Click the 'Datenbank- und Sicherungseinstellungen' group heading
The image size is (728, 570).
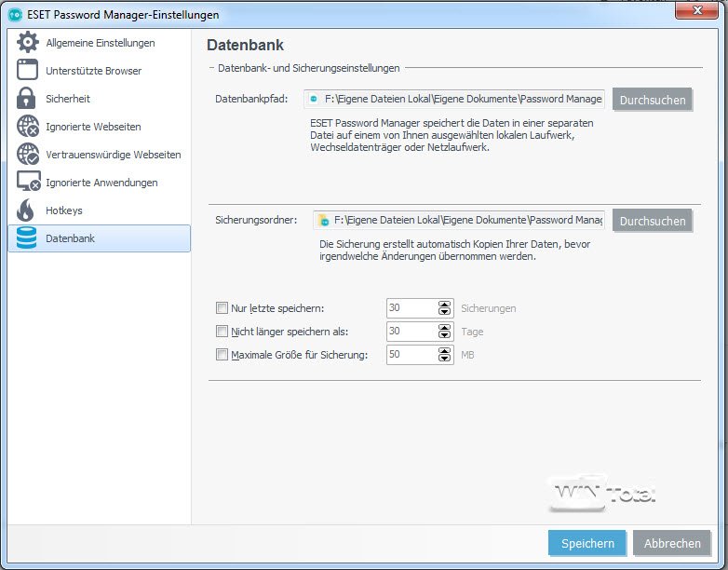[309, 68]
